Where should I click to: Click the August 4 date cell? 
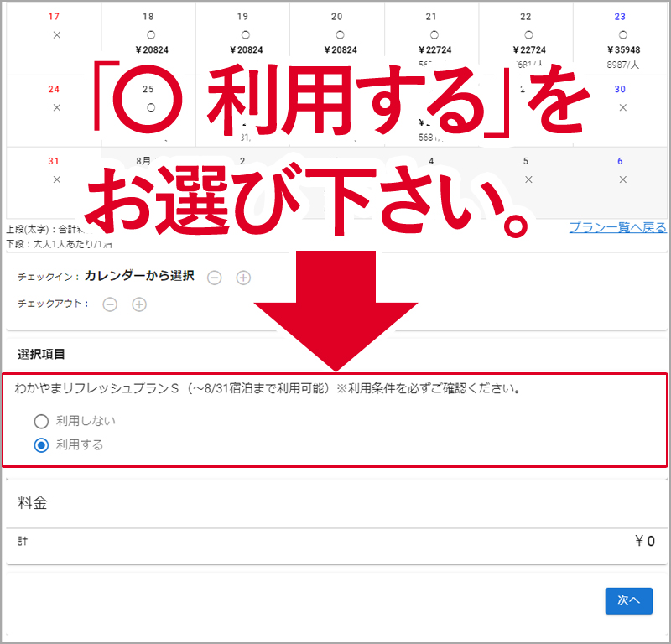point(431,183)
